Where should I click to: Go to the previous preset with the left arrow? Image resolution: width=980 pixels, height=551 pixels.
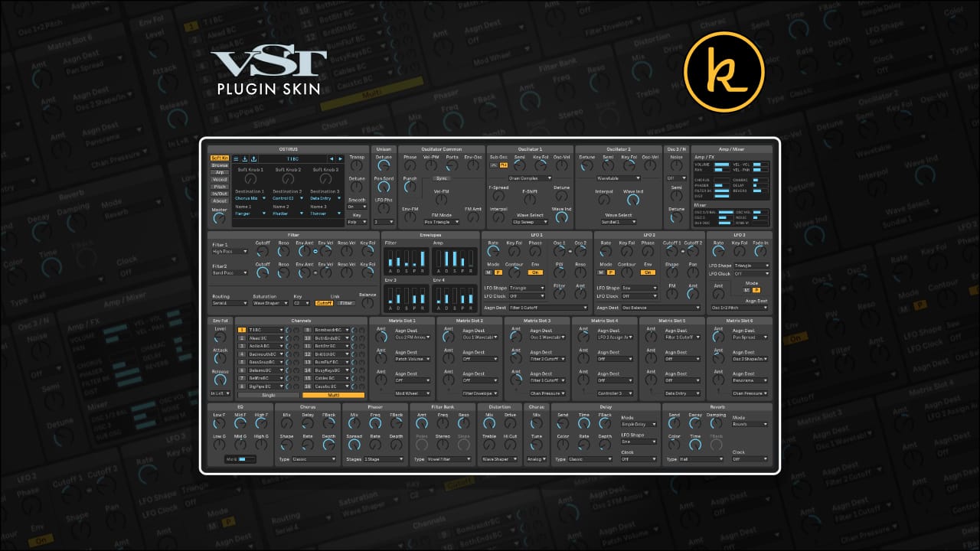[x=331, y=158]
